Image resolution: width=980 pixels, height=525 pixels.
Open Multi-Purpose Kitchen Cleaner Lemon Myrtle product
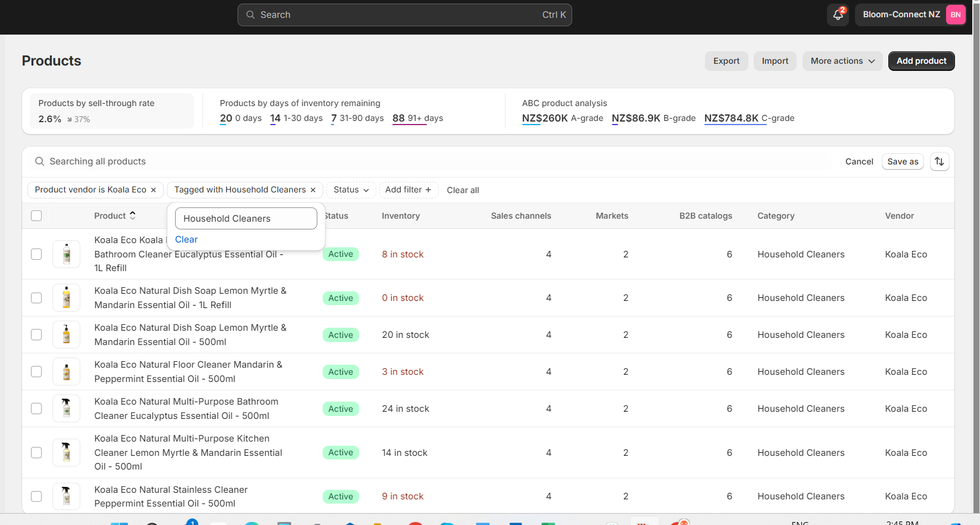pyautogui.click(x=188, y=452)
